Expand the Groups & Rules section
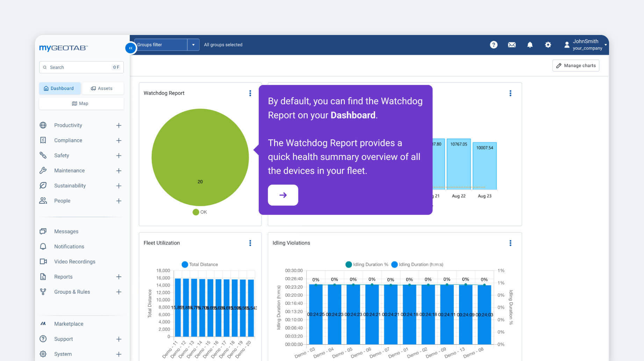The height and width of the screenshot is (361, 644). pos(119,292)
